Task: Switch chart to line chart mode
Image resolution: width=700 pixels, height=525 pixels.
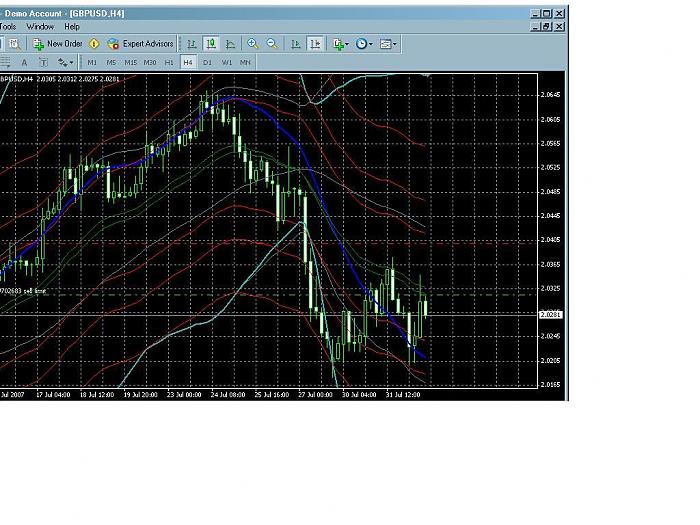Action: pos(230,44)
